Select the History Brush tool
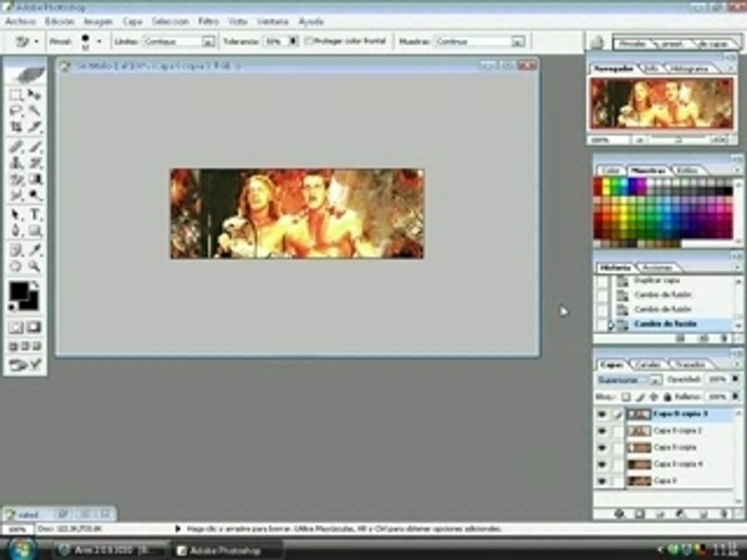The width and height of the screenshot is (747, 560). click(x=34, y=163)
